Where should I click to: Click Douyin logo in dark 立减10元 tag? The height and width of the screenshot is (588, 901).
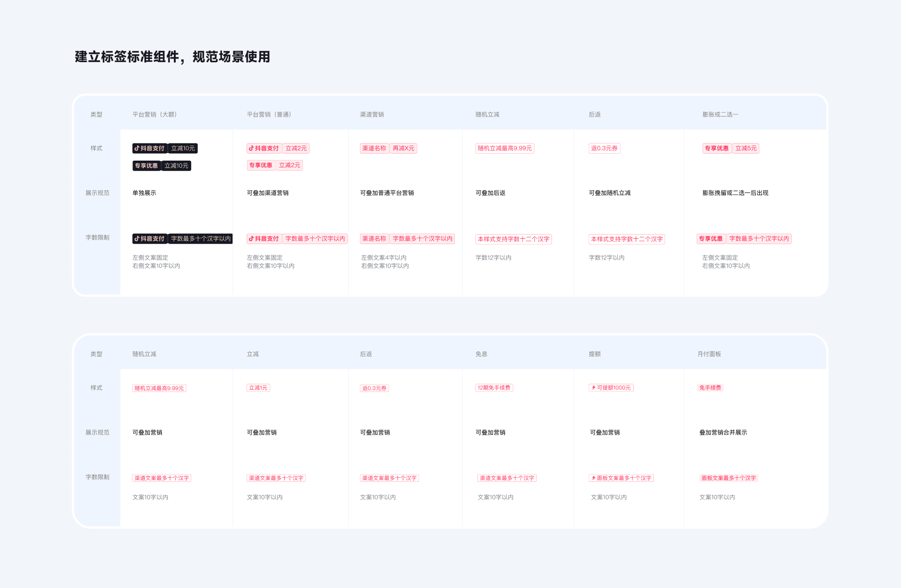[137, 148]
